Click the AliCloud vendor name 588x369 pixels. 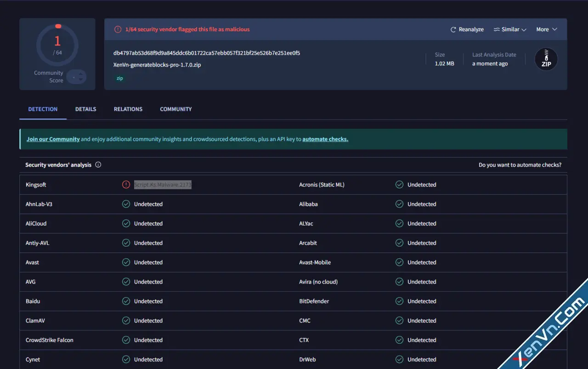coord(36,223)
